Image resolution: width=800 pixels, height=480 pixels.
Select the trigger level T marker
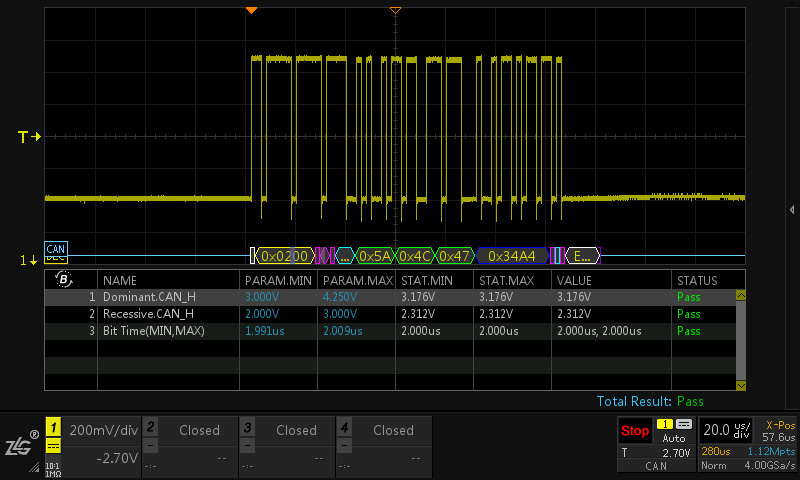click(x=29, y=136)
